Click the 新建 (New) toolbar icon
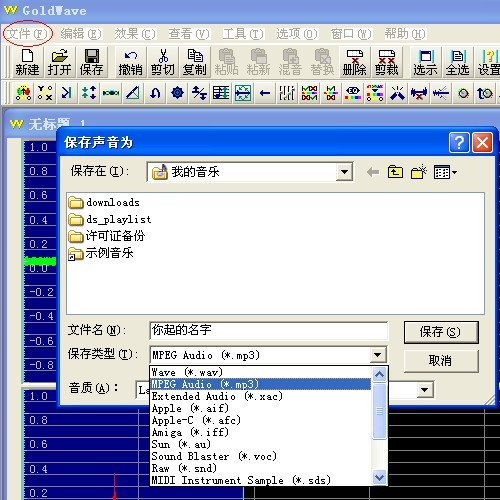The height and width of the screenshot is (500, 500). pos(27,62)
